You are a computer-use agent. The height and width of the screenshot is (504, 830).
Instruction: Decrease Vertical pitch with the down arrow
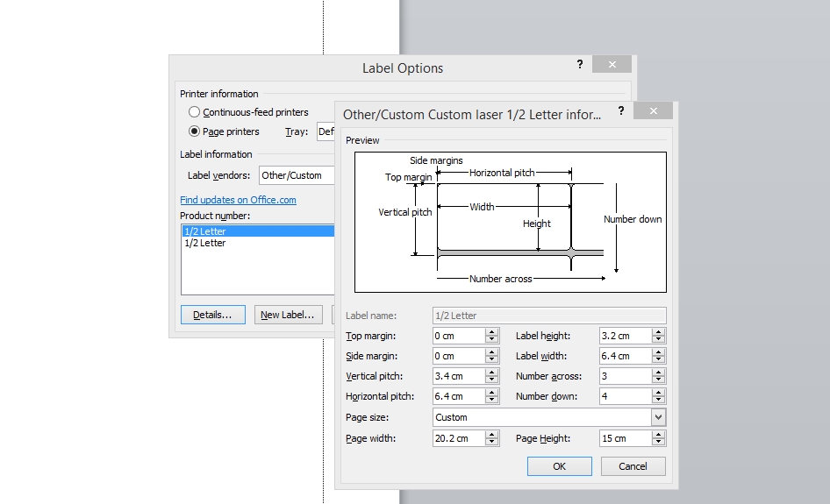pos(491,380)
